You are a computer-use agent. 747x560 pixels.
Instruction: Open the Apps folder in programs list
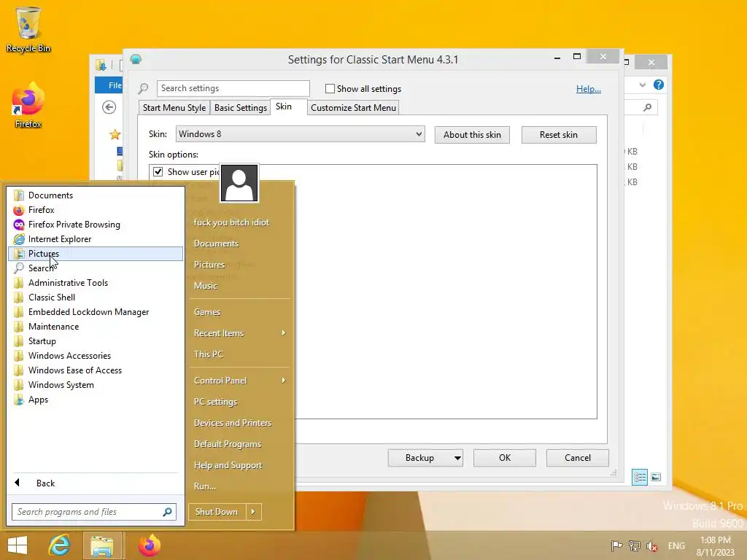coord(96,400)
